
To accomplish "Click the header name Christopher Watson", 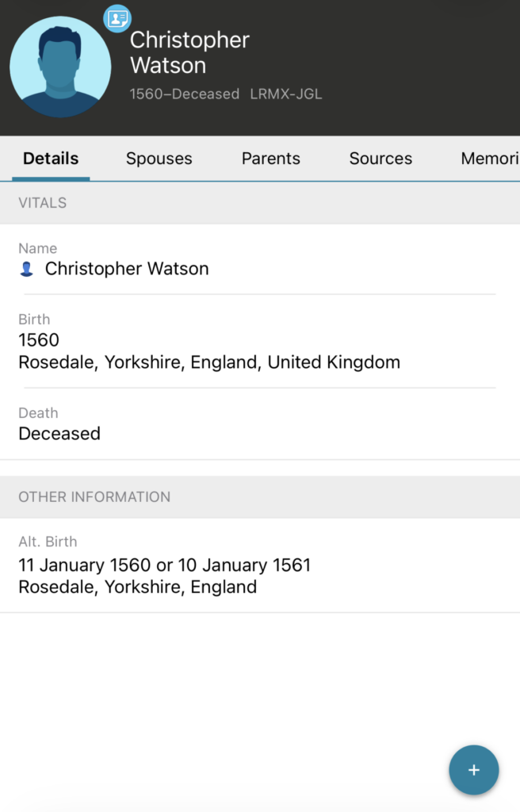I will point(189,52).
